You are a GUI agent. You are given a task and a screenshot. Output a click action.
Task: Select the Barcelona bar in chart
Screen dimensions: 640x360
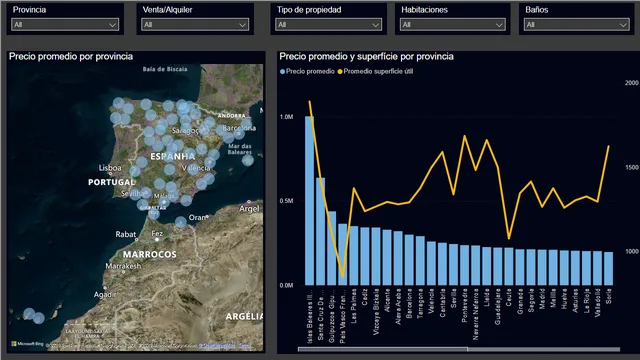click(x=409, y=260)
